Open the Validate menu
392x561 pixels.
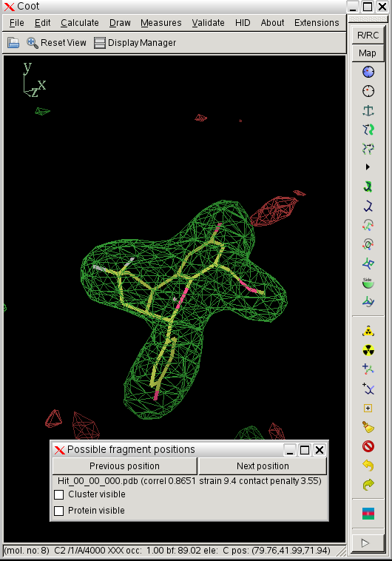[x=208, y=23]
